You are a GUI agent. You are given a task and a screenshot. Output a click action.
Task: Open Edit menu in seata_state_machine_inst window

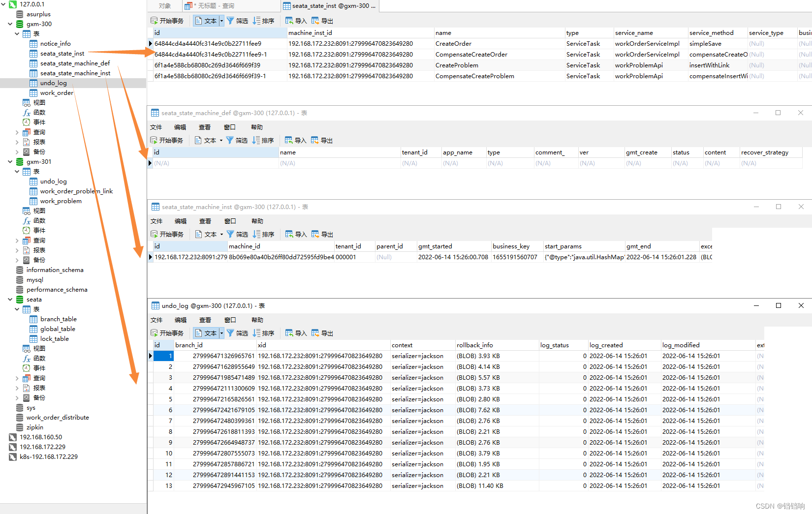(181, 221)
